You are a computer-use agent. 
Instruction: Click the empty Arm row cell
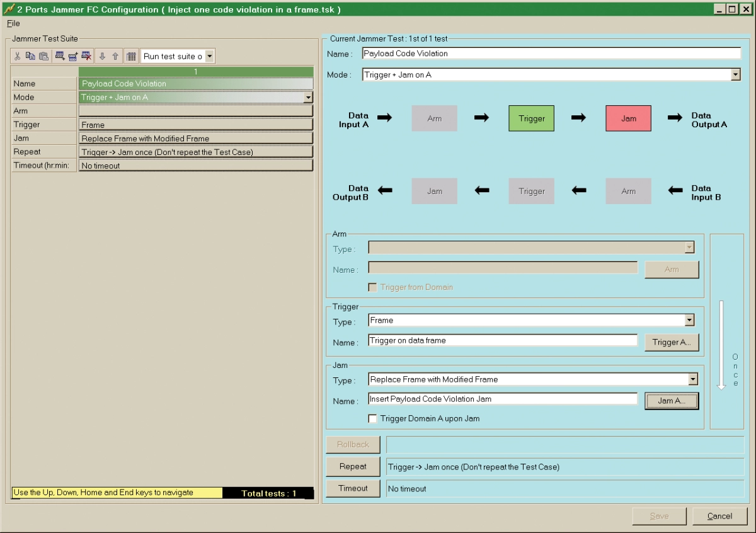coord(196,111)
